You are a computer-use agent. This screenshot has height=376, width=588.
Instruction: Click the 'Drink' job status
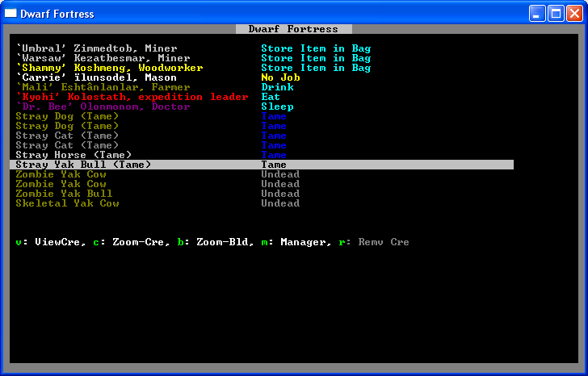pyautogui.click(x=278, y=88)
